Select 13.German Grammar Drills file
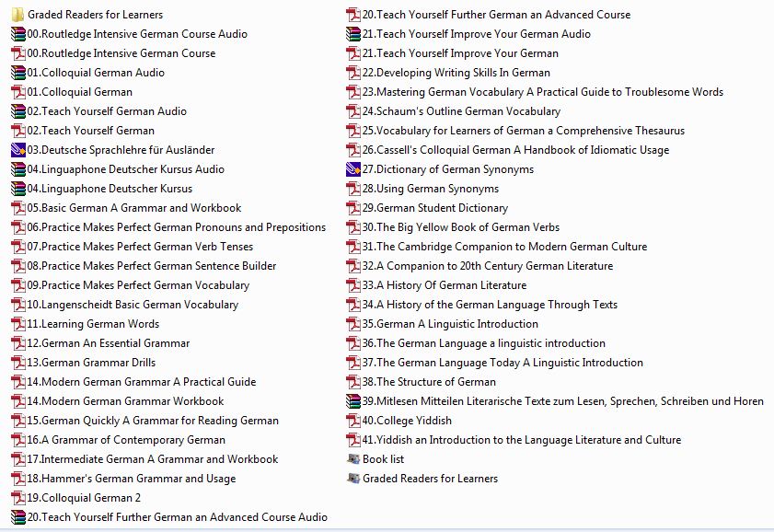The image size is (774, 532). click(x=91, y=363)
